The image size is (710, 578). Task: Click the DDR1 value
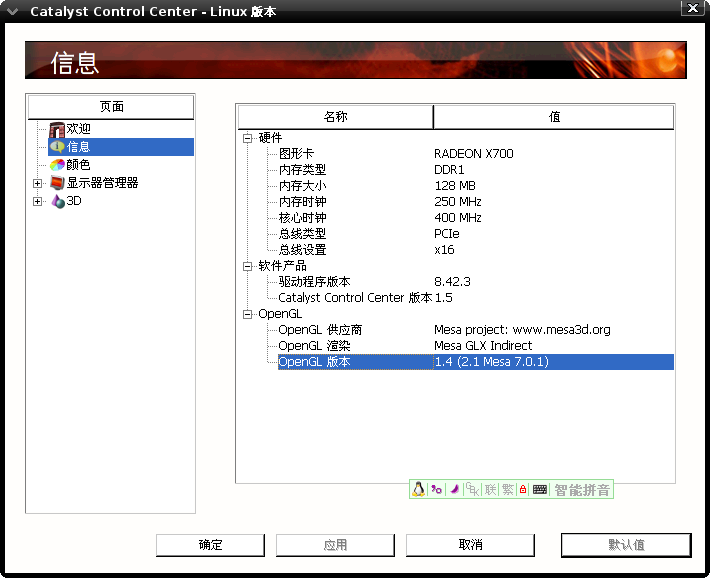449,170
